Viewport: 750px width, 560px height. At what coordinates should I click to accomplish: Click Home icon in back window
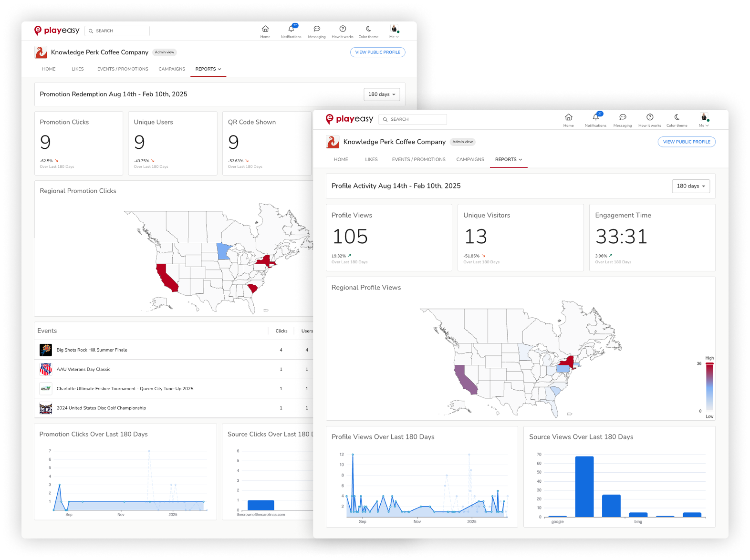(x=265, y=29)
